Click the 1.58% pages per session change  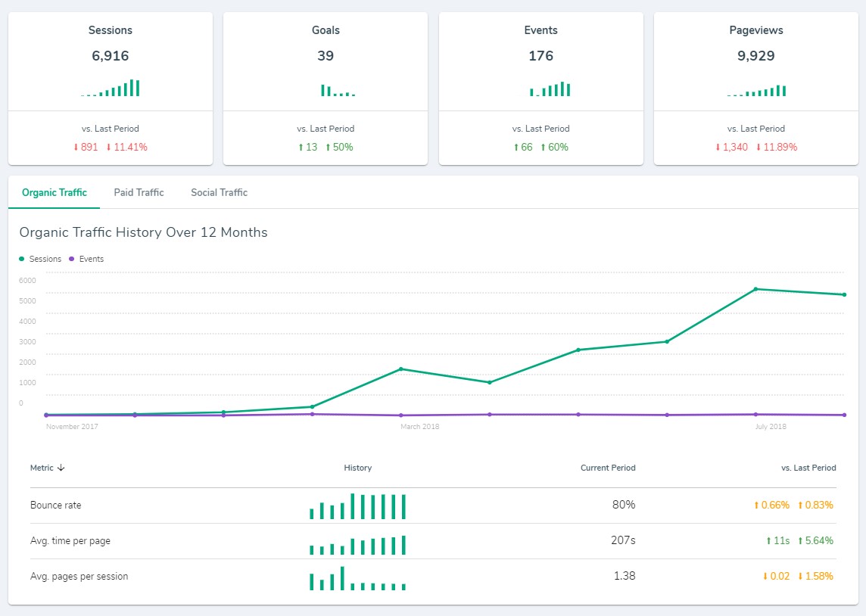pyautogui.click(x=815, y=576)
